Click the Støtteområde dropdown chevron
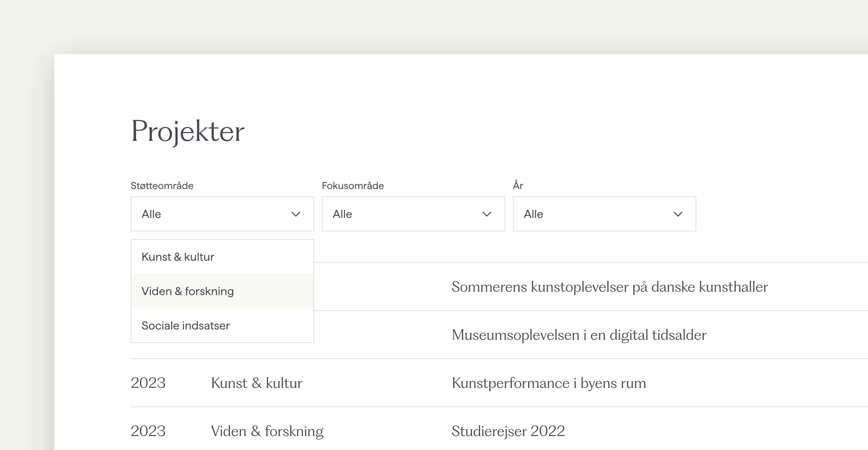The height and width of the screenshot is (450, 868). tap(295, 214)
